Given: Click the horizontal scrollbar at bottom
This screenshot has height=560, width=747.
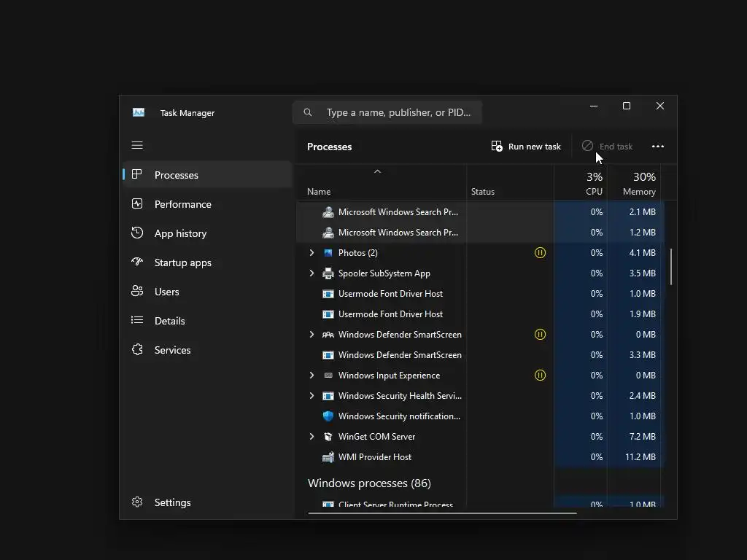Looking at the screenshot, I should 443,513.
